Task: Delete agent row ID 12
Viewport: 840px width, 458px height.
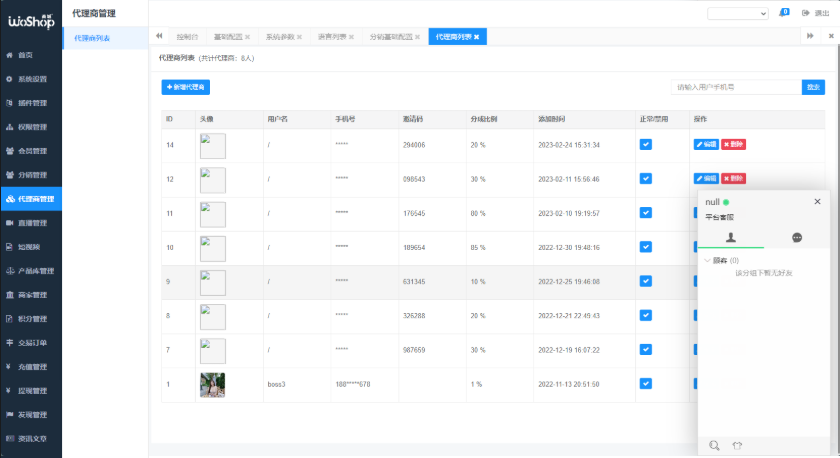Action: (733, 179)
